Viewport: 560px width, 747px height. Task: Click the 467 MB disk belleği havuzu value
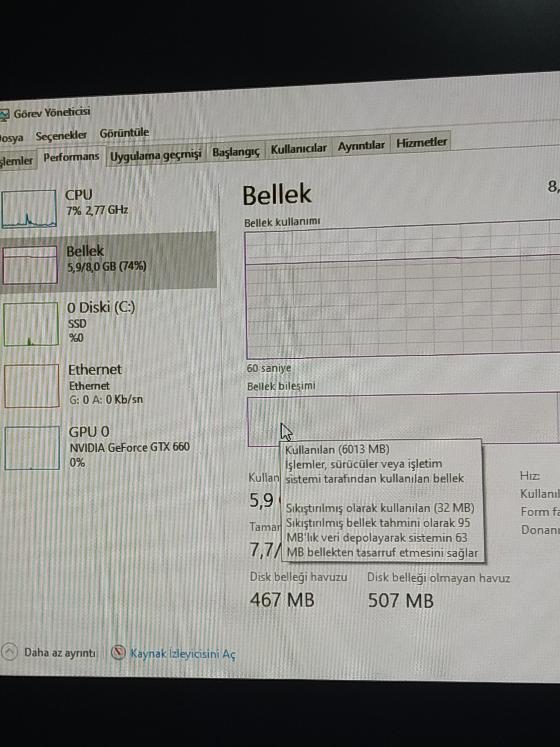coord(282,600)
